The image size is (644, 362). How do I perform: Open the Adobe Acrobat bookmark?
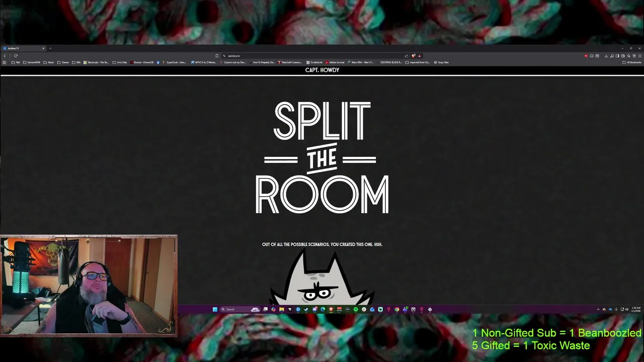tap(335, 62)
